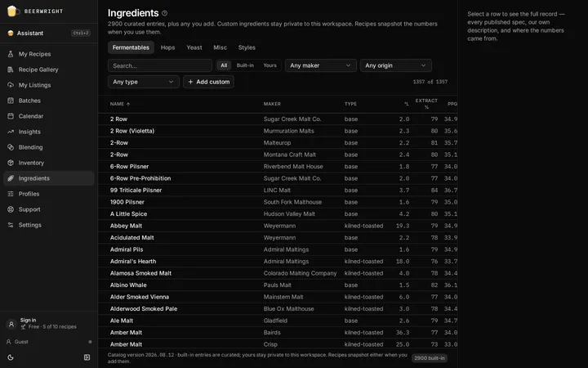The width and height of the screenshot is (588, 368).
Task: Select the Albino Whale row
Action: [x=278, y=285]
